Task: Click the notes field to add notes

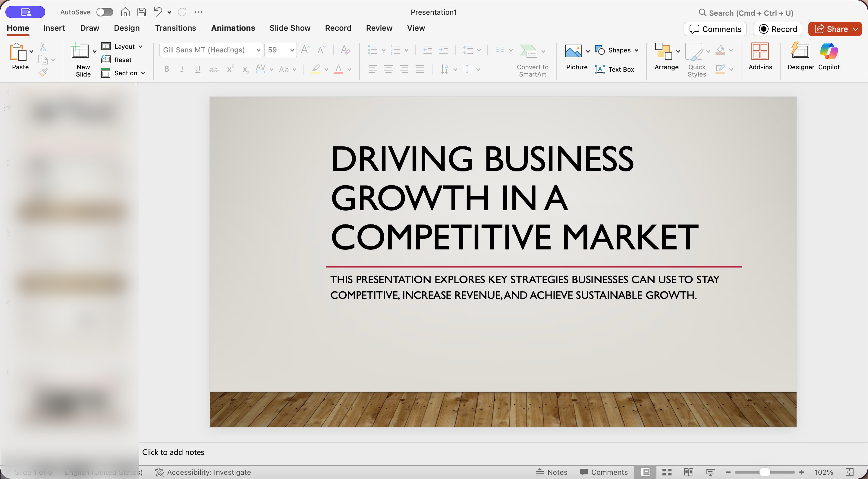Action: (173, 452)
